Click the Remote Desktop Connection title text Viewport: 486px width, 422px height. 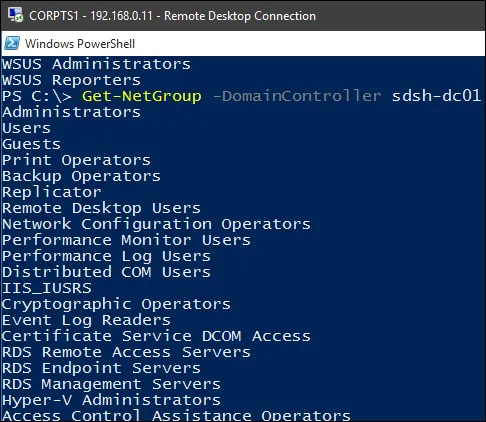(172, 16)
